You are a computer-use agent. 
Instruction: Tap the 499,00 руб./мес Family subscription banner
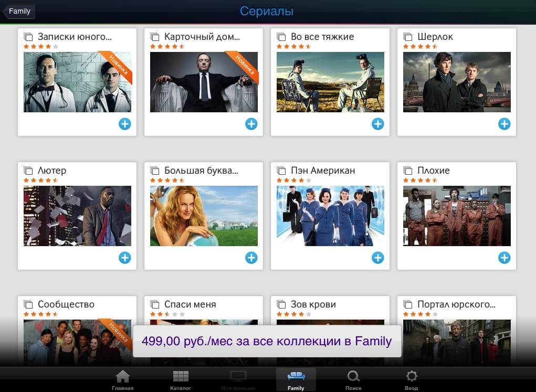click(x=267, y=341)
